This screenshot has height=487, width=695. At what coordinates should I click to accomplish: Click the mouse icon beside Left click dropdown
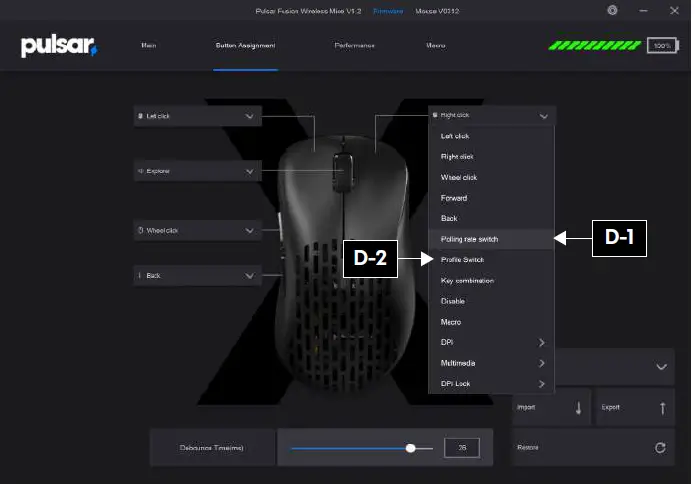[x=141, y=117]
